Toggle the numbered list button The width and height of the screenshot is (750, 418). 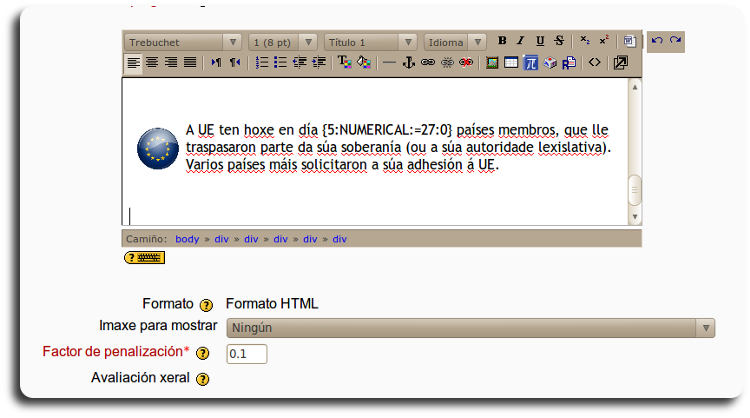point(262,62)
